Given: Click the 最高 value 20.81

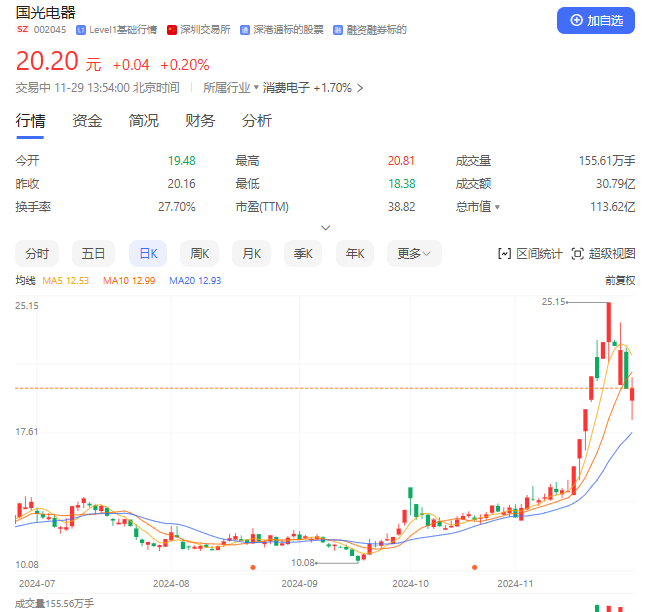Looking at the screenshot, I should coord(401,160).
